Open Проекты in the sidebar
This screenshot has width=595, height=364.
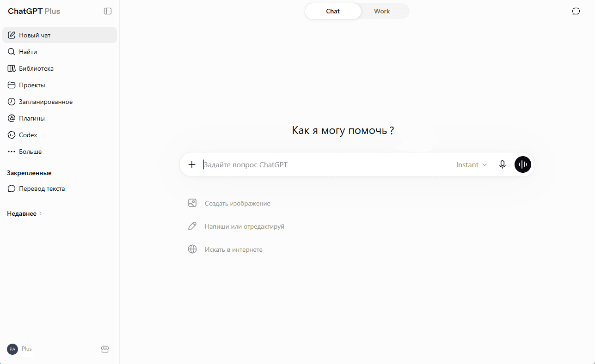click(60, 85)
